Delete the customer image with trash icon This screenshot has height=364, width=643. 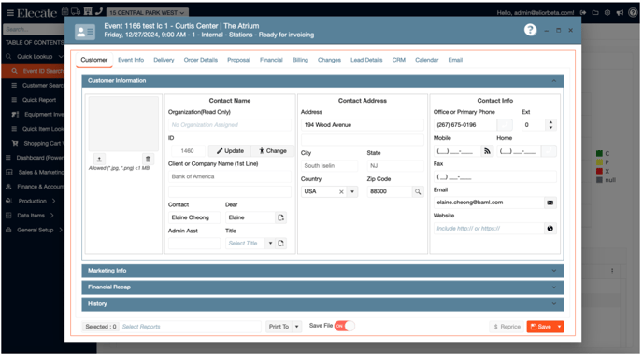coord(148,159)
